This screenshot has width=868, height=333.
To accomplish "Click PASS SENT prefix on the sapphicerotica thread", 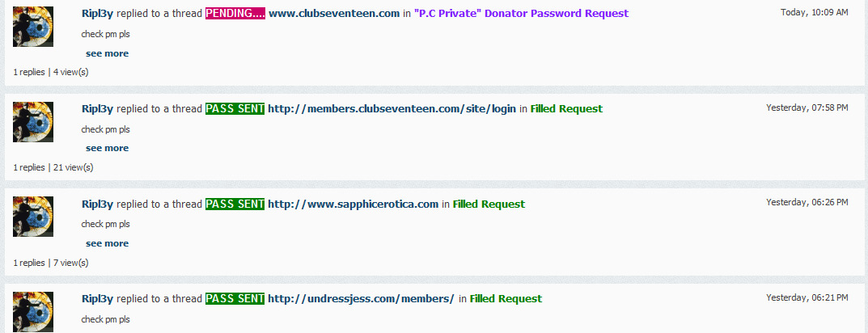I will 235,204.
